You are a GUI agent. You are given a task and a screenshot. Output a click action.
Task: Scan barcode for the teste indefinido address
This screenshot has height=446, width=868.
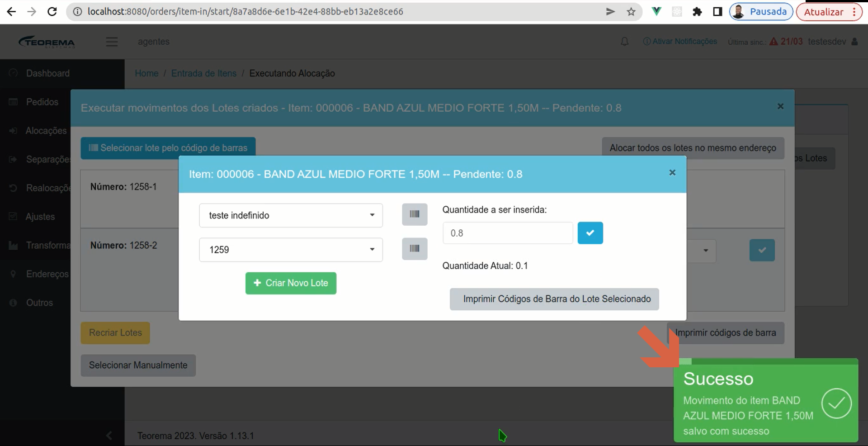pyautogui.click(x=415, y=214)
